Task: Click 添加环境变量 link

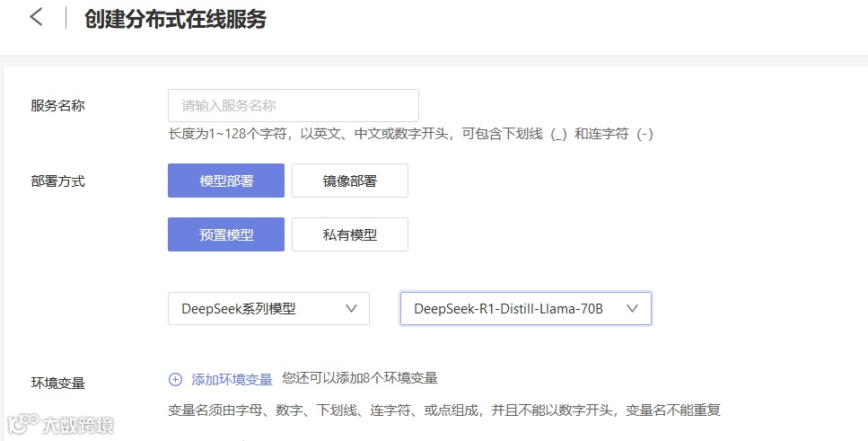Action: coord(232,380)
